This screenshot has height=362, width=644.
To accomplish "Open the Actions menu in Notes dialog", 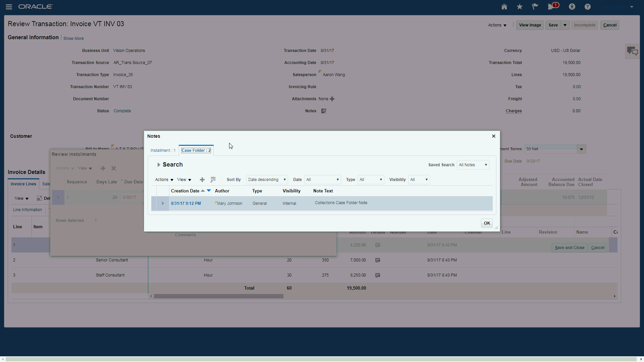I will pos(164,180).
